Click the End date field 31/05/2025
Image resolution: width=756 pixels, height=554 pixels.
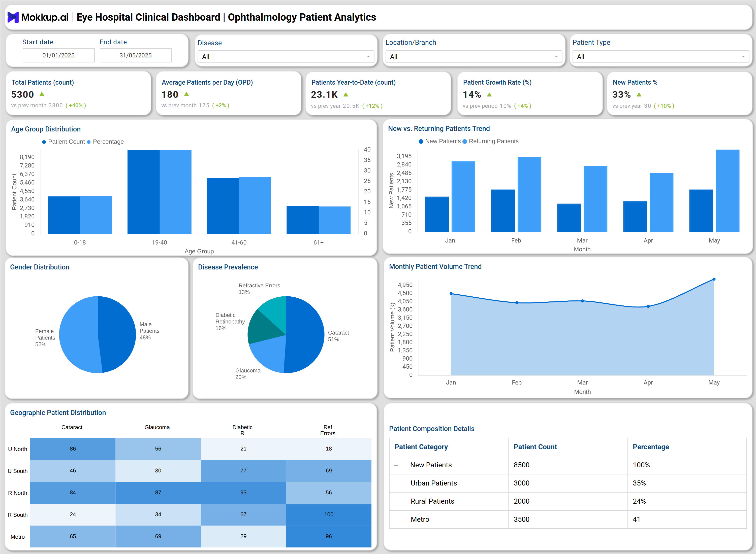[136, 55]
